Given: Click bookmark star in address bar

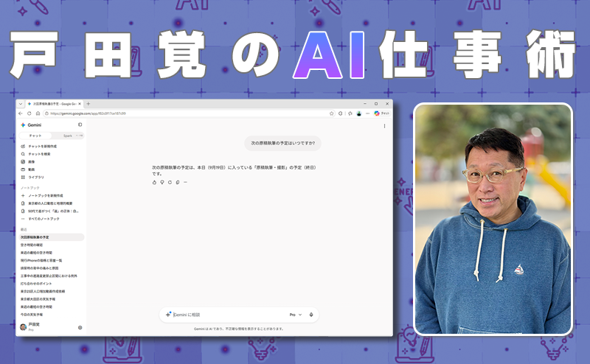Looking at the screenshot, I should click(x=331, y=113).
